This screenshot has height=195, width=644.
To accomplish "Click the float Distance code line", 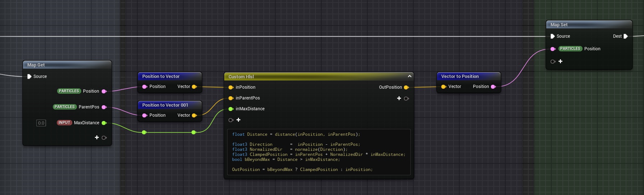I will tap(296, 134).
